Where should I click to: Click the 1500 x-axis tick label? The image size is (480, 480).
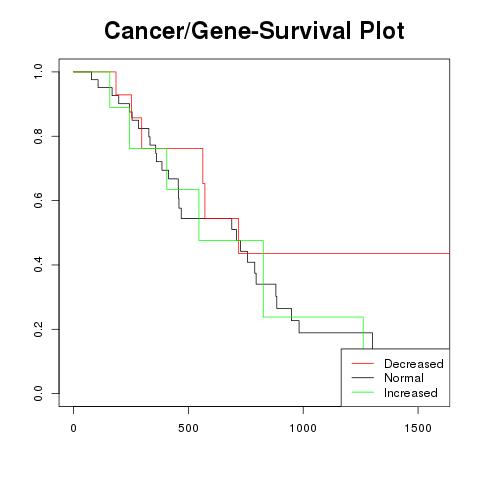[x=418, y=428]
